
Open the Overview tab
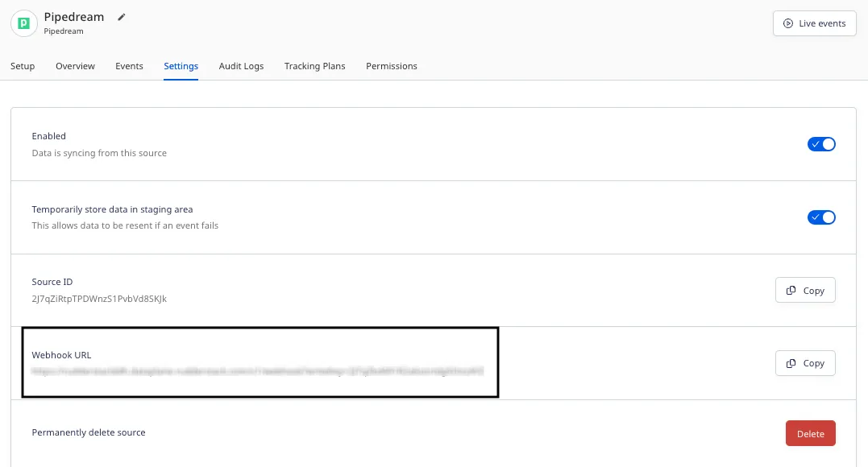point(75,66)
